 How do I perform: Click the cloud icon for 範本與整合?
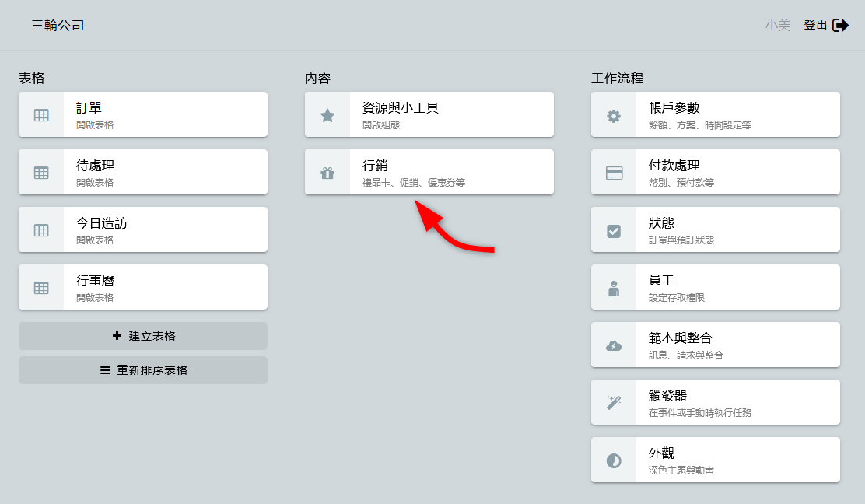point(614,345)
